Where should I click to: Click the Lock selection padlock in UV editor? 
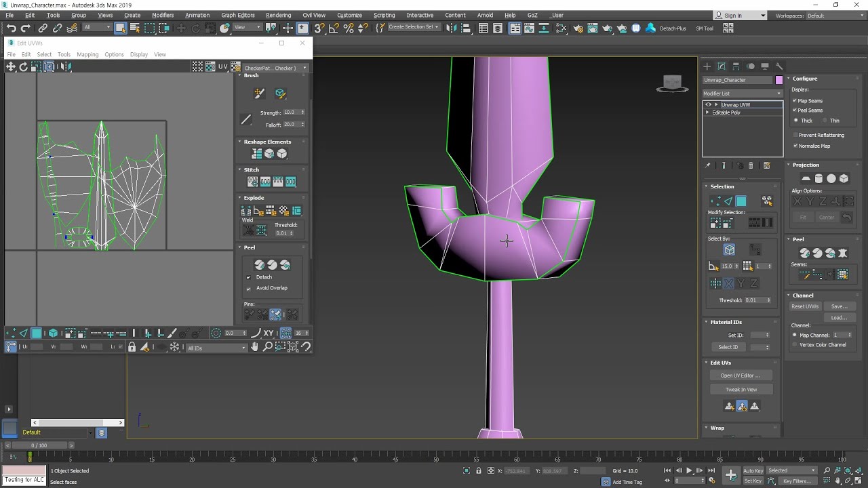click(132, 347)
